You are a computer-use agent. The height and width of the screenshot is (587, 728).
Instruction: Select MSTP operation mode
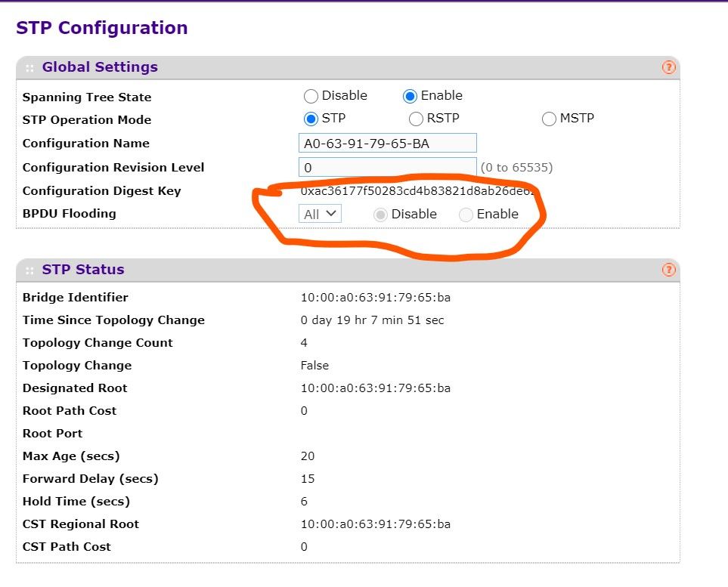pyautogui.click(x=549, y=119)
